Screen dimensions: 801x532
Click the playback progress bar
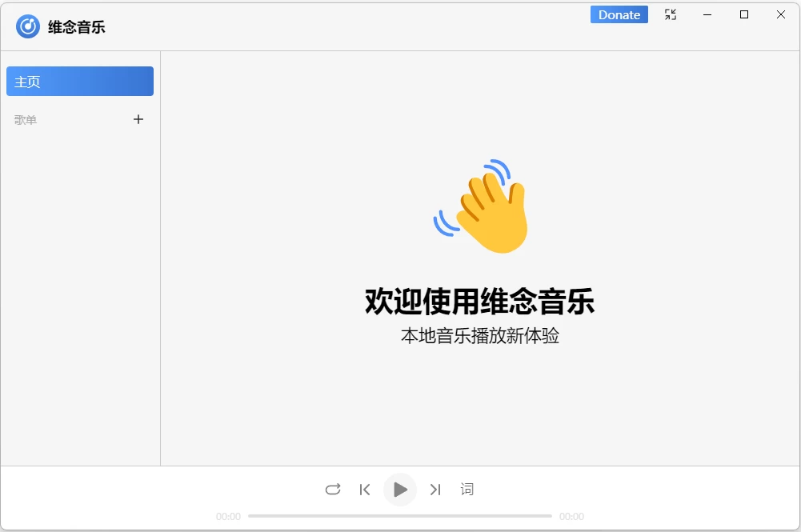pos(400,516)
